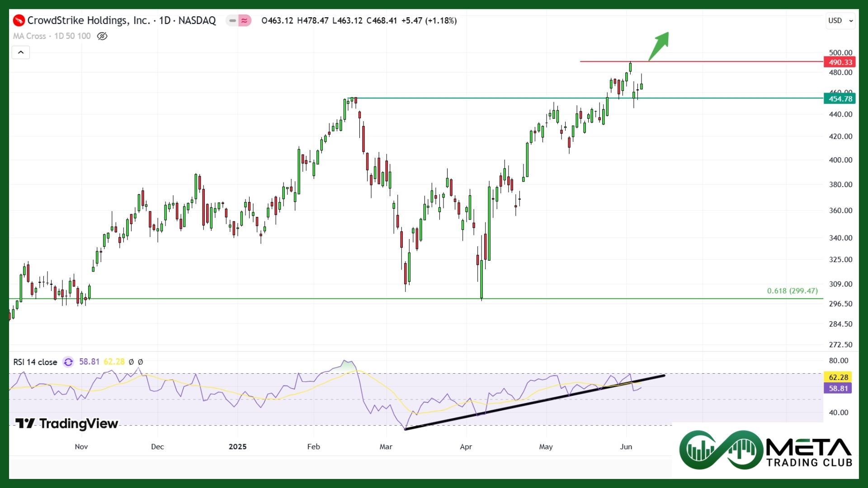
Task: Show the hidden MA Cross indicator
Action: [x=102, y=36]
